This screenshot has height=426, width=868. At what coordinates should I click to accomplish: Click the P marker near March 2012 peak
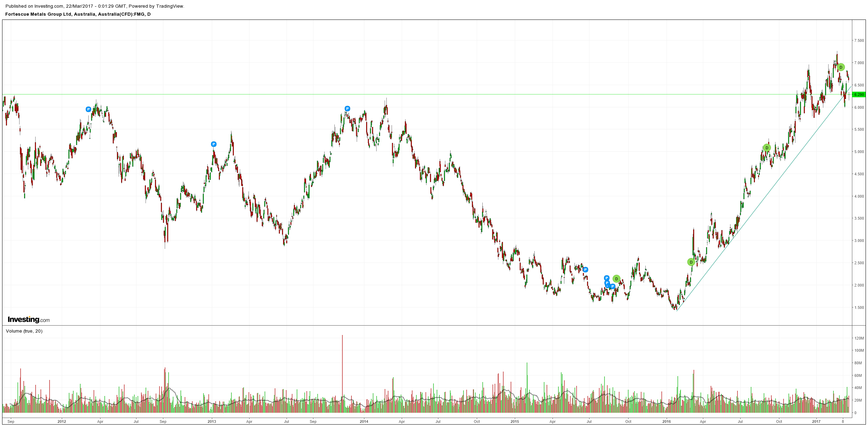click(x=88, y=109)
